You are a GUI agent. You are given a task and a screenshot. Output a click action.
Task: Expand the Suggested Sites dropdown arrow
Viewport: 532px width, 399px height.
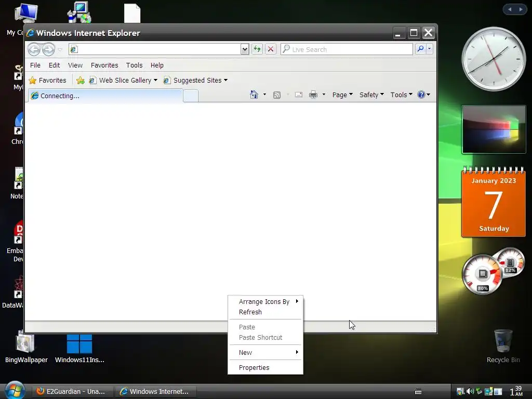(226, 81)
